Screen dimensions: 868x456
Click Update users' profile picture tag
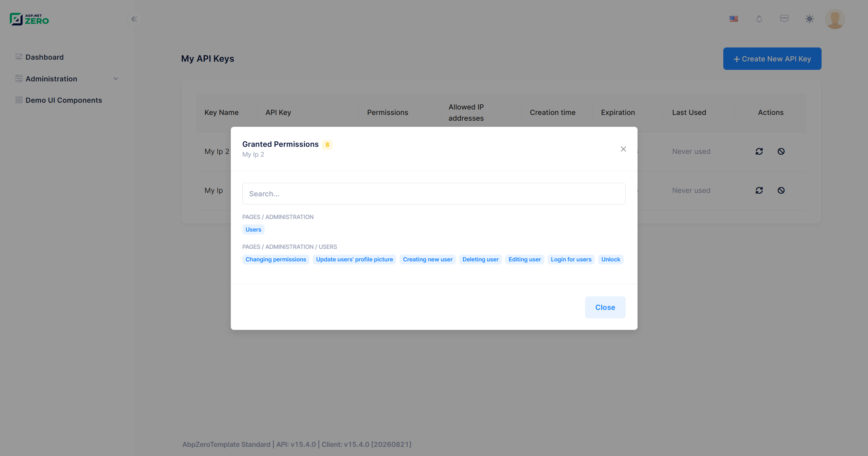pos(354,259)
